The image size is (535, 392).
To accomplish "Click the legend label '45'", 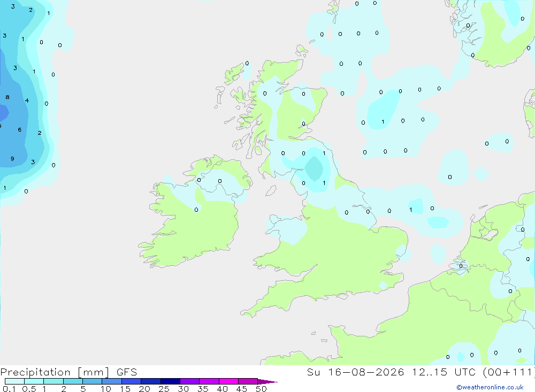I will (242, 389).
